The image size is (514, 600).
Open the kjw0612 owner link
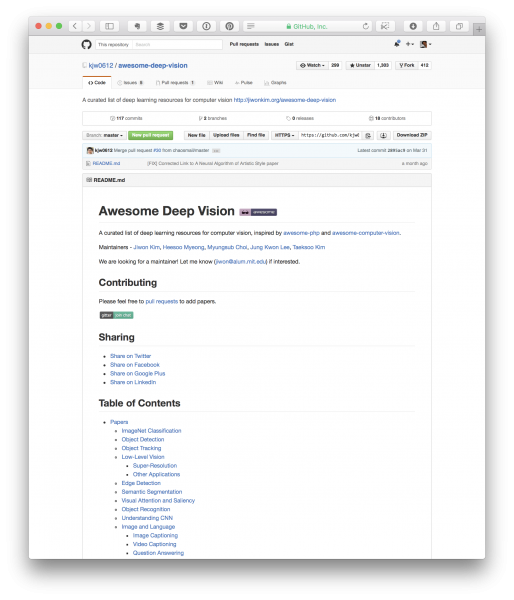click(x=101, y=65)
